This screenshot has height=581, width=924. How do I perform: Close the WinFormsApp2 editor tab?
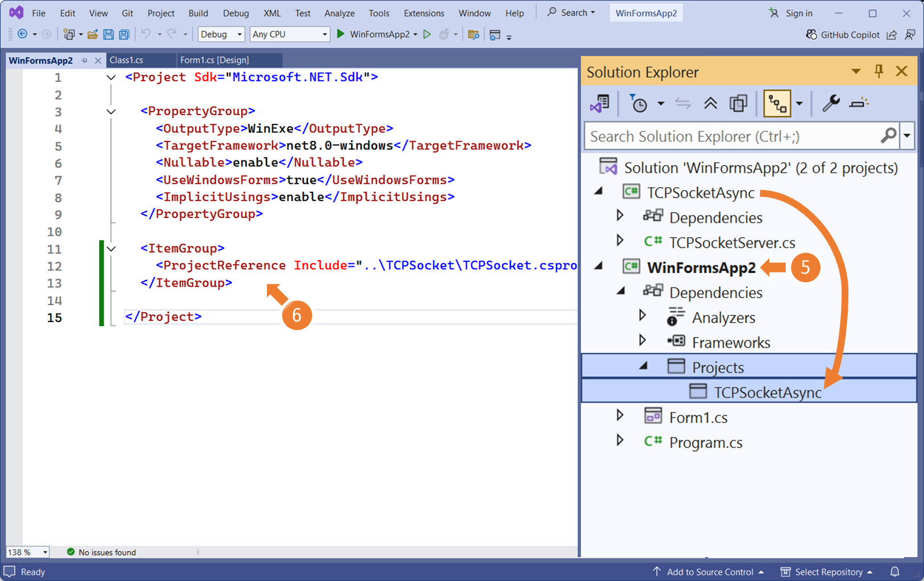pos(98,60)
